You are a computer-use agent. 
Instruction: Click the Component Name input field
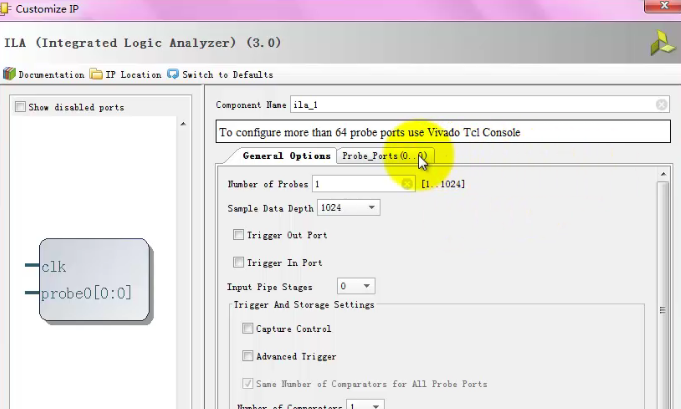tap(479, 105)
